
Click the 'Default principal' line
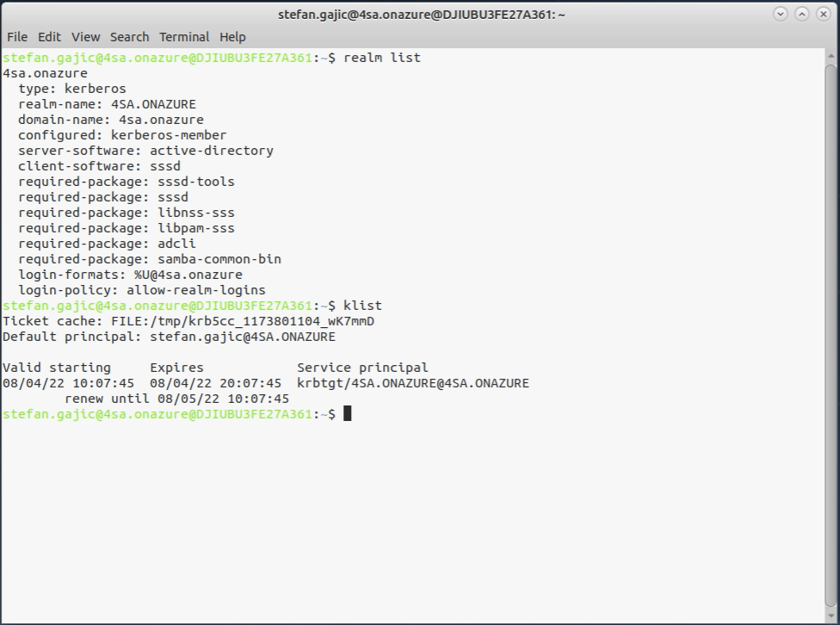tap(169, 337)
